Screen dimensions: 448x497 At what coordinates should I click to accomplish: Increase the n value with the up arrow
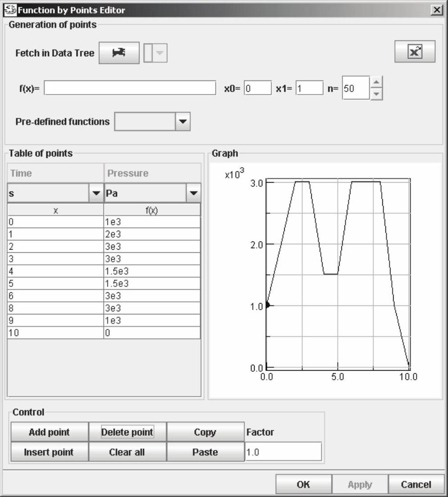(377, 82)
